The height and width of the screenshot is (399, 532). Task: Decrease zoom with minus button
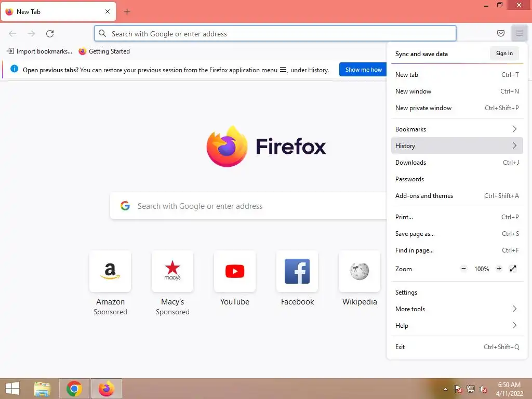463,269
